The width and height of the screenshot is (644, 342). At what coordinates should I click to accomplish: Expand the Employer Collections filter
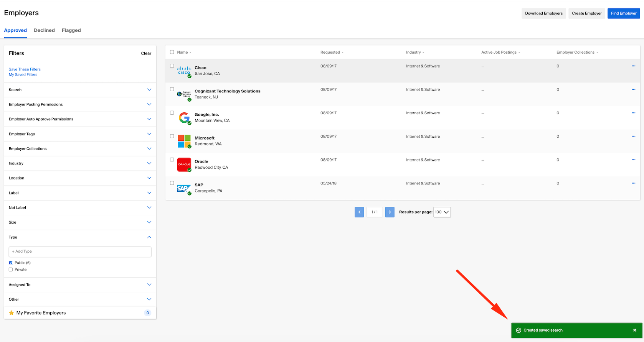[80, 149]
